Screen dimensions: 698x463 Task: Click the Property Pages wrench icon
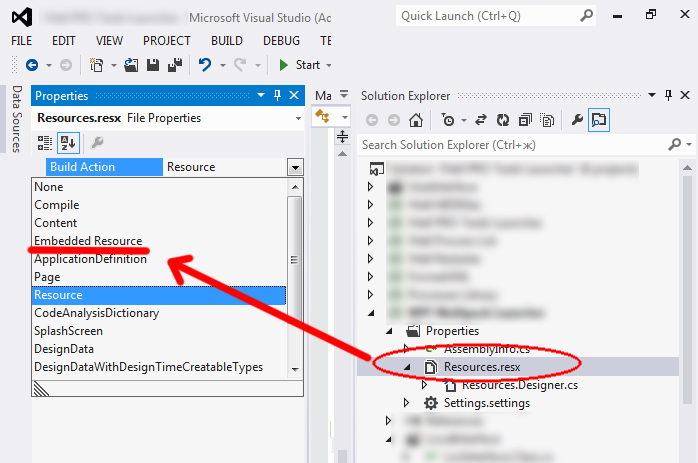[97, 143]
